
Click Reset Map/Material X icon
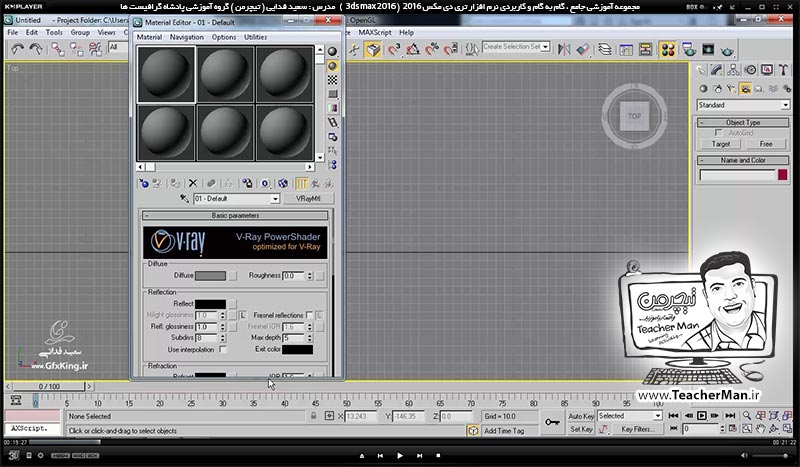tap(192, 184)
